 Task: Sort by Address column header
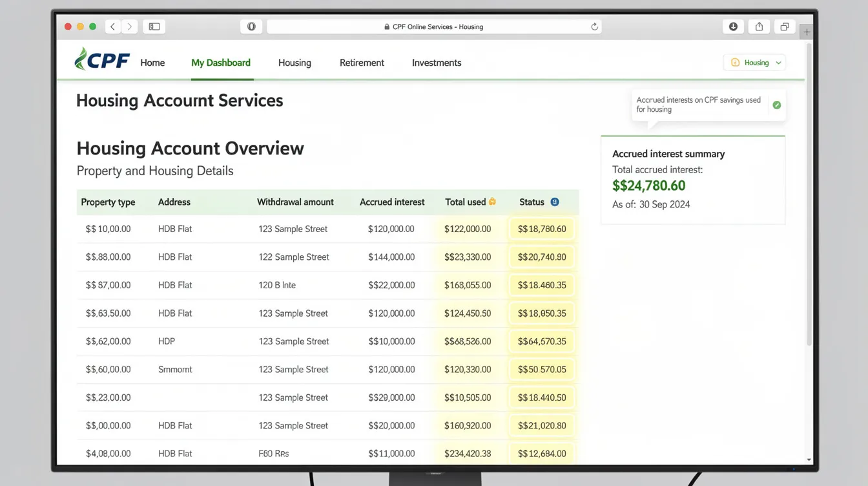tap(174, 202)
